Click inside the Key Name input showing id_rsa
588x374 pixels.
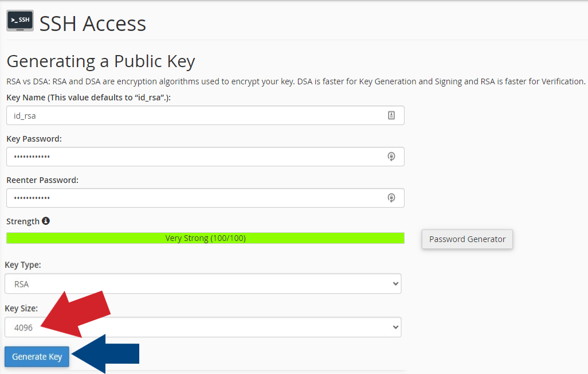(172, 115)
